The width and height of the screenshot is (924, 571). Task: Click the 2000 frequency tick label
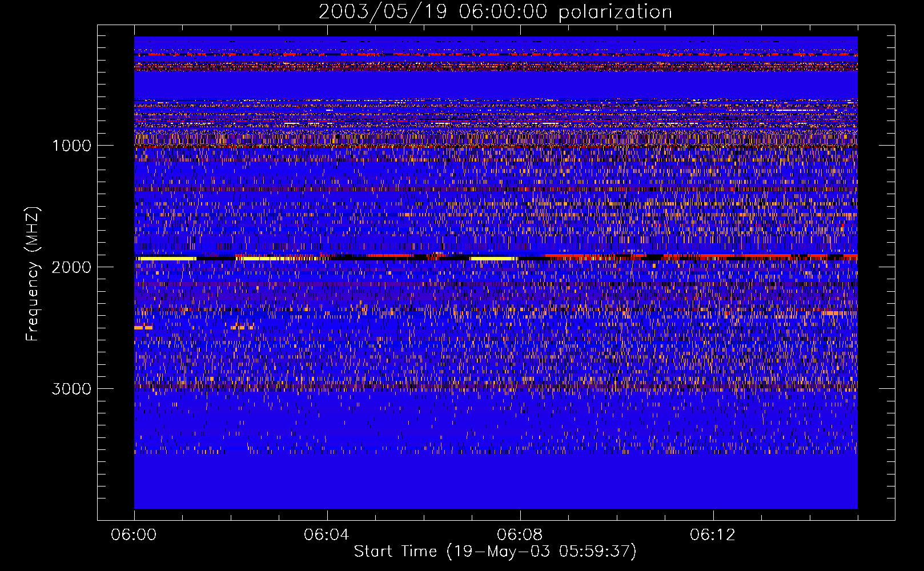pos(71,267)
